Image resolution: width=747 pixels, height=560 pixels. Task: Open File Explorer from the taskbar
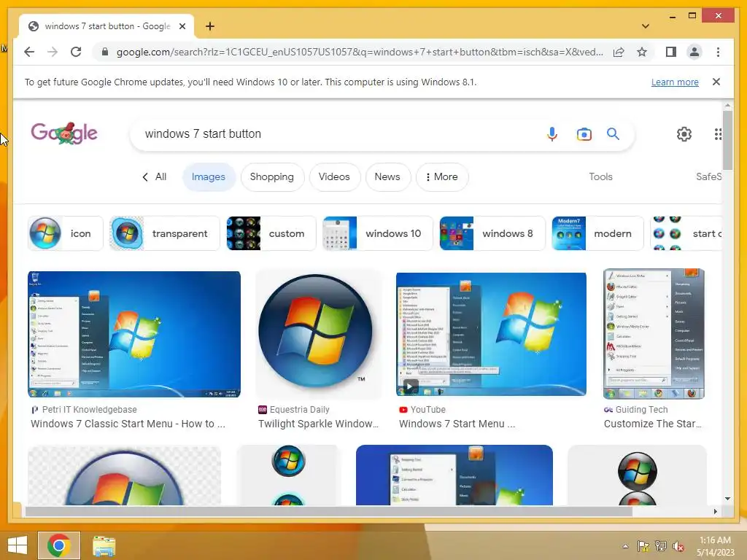(104, 545)
